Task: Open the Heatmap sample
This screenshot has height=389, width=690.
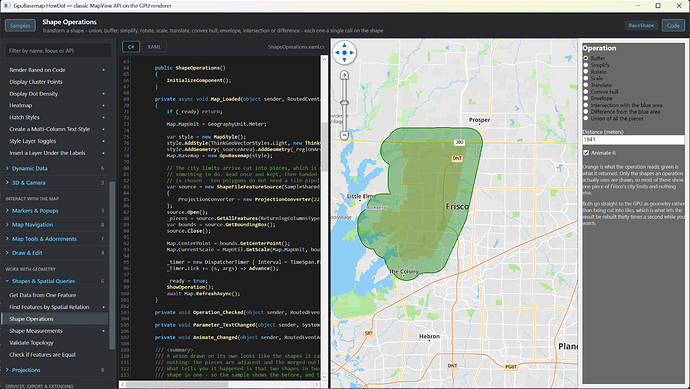Action: (x=55, y=105)
